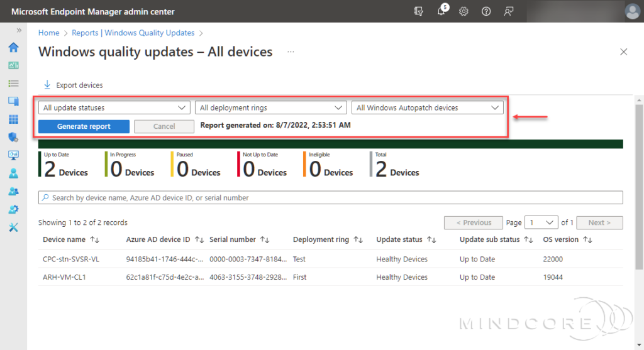Click the vertical scrollbar thumb
This screenshot has width=644, height=350.
tap(639, 187)
